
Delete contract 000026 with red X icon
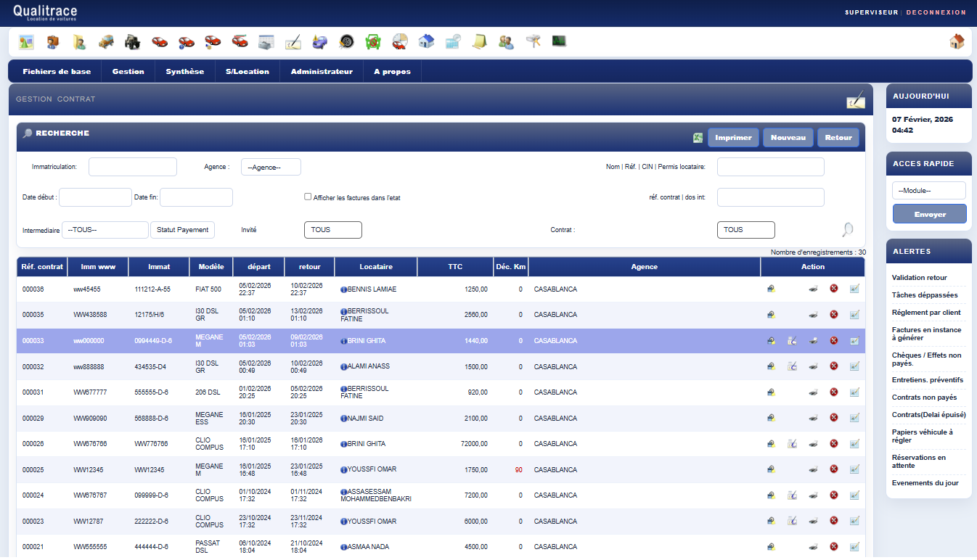click(x=834, y=444)
